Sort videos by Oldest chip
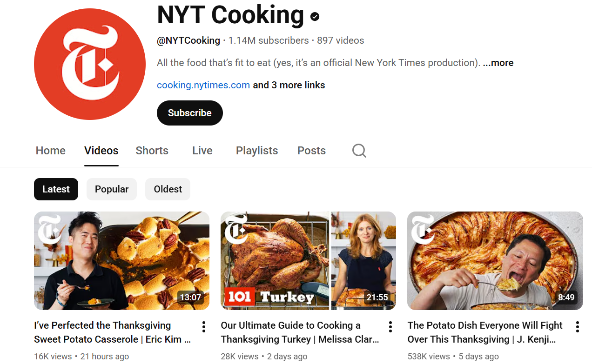Image resolution: width=592 pixels, height=364 pixels. coord(168,189)
